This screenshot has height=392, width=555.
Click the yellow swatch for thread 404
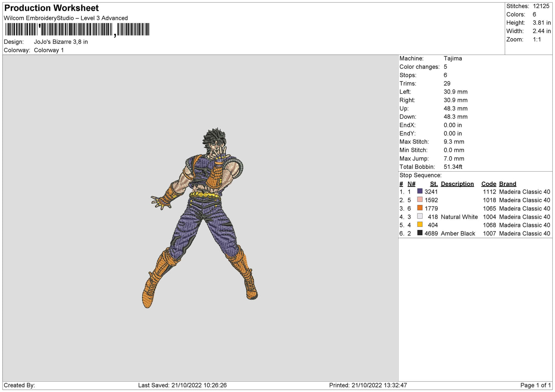coord(420,225)
